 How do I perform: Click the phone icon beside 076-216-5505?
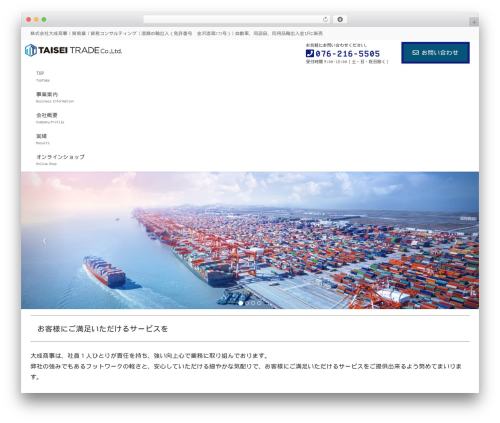310,53
